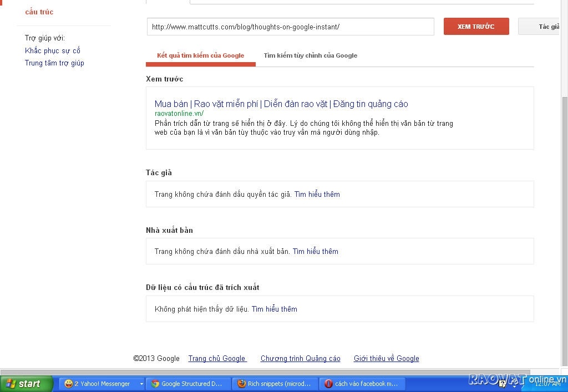568x392 pixels.
Task: Click the vertical scrollbar on right edge
Action: [x=565, y=232]
